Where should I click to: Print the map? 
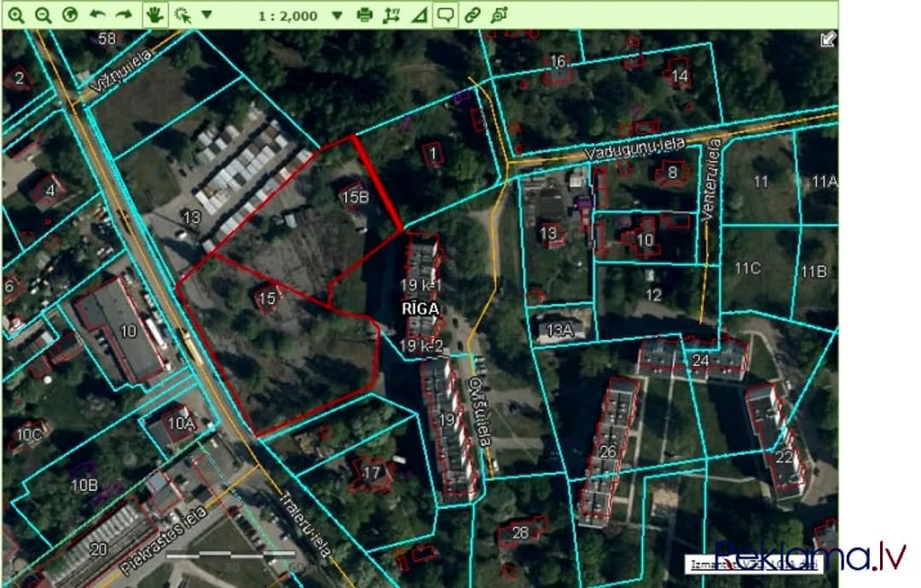(x=365, y=14)
